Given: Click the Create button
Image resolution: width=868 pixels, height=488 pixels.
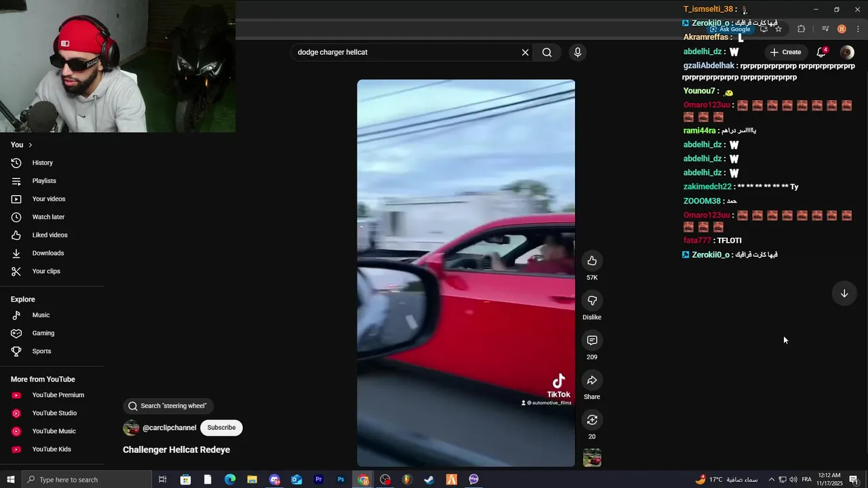Looking at the screenshot, I should pyautogui.click(x=785, y=52).
